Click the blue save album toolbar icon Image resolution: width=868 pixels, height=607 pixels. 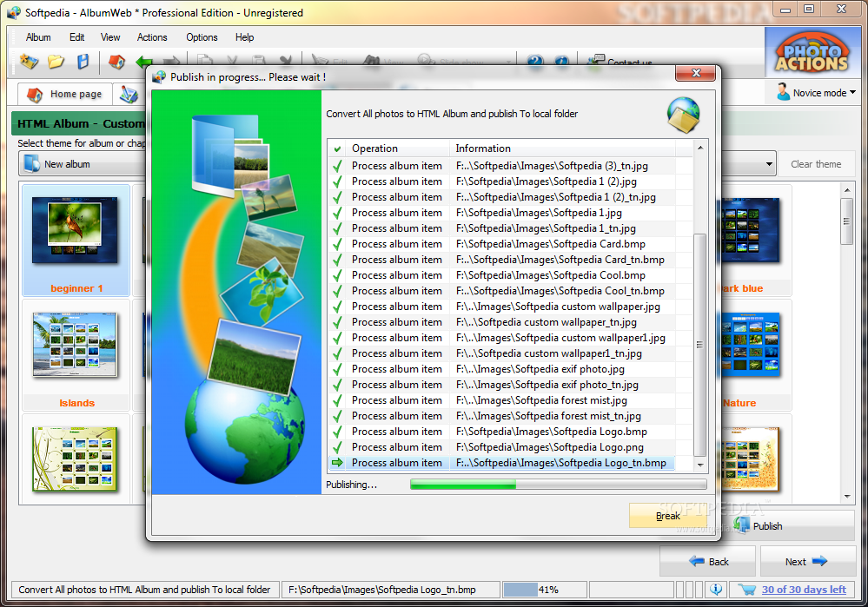[x=83, y=61]
